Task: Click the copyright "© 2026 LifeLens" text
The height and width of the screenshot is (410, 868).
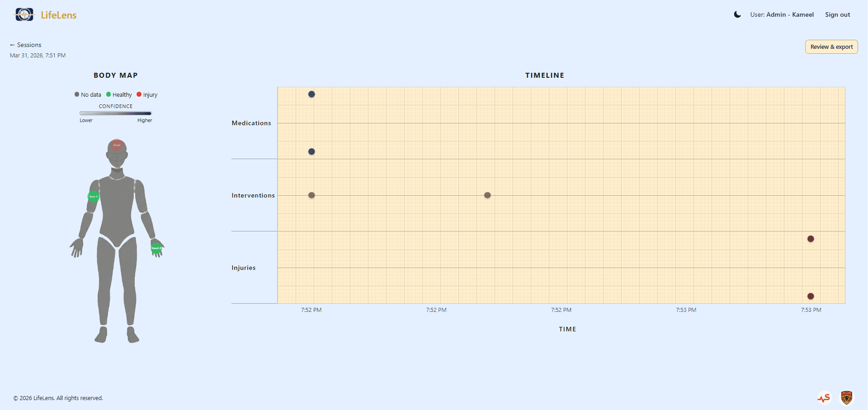Action: (x=58, y=398)
